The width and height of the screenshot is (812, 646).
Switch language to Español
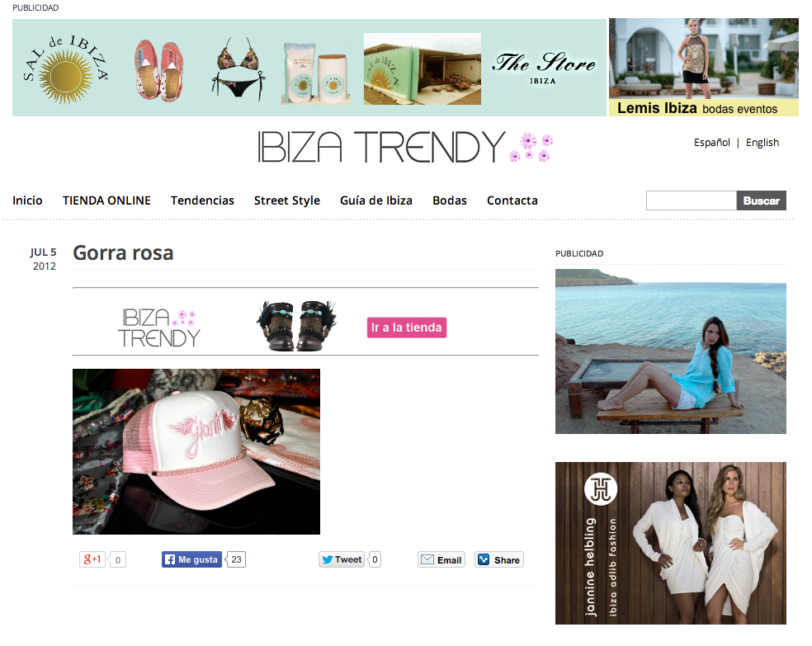tap(711, 143)
